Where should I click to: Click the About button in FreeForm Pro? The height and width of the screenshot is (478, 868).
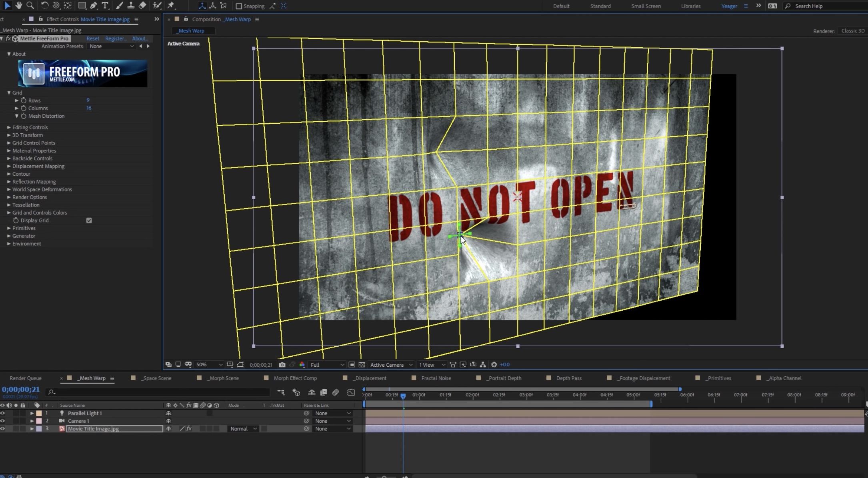tap(139, 38)
